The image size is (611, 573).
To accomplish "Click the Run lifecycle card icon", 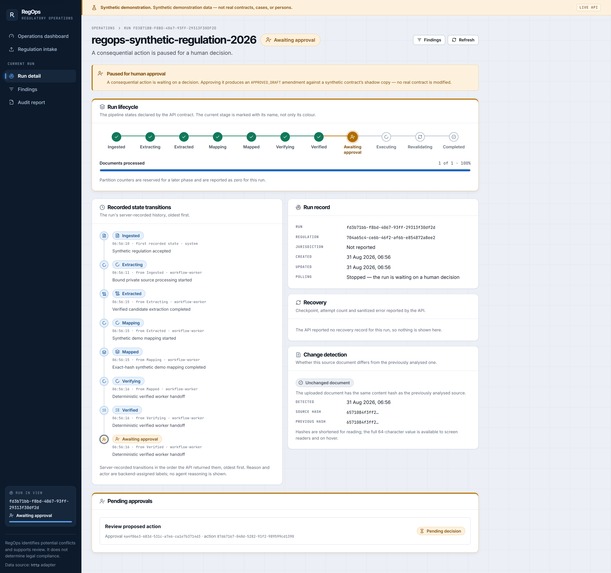I will [x=102, y=107].
